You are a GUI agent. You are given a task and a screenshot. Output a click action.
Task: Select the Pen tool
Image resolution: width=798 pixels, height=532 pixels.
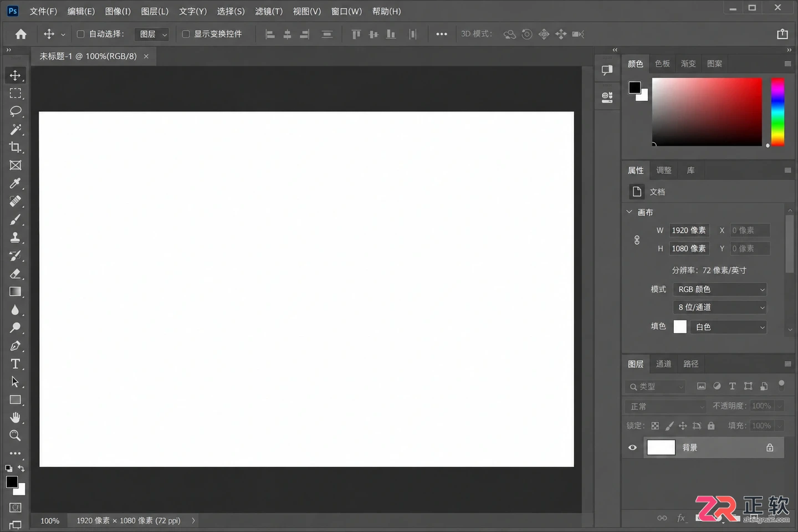[x=16, y=346]
